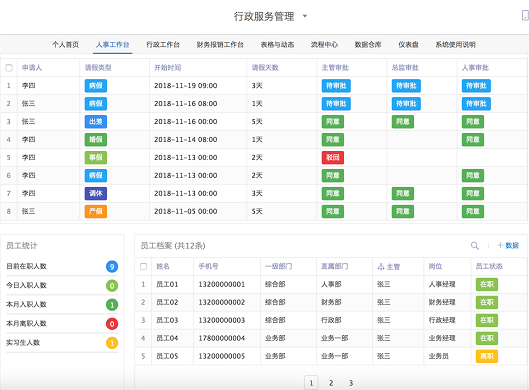The height and width of the screenshot is (390, 529).
Task: Switch to 个人首页 tab
Action: tap(65, 45)
